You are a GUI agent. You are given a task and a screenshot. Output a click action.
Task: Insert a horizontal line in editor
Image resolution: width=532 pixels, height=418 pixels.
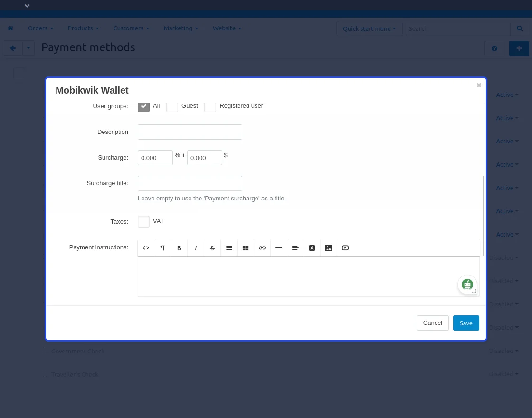279,248
